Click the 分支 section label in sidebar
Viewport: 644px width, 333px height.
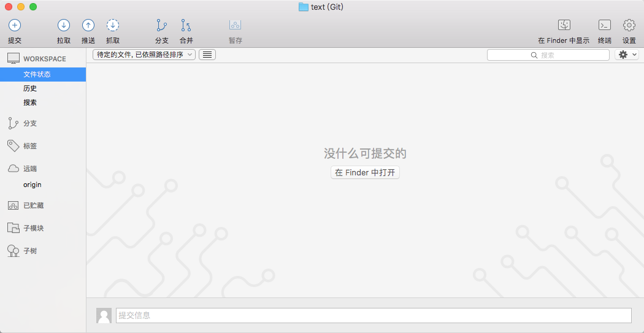[x=31, y=123]
